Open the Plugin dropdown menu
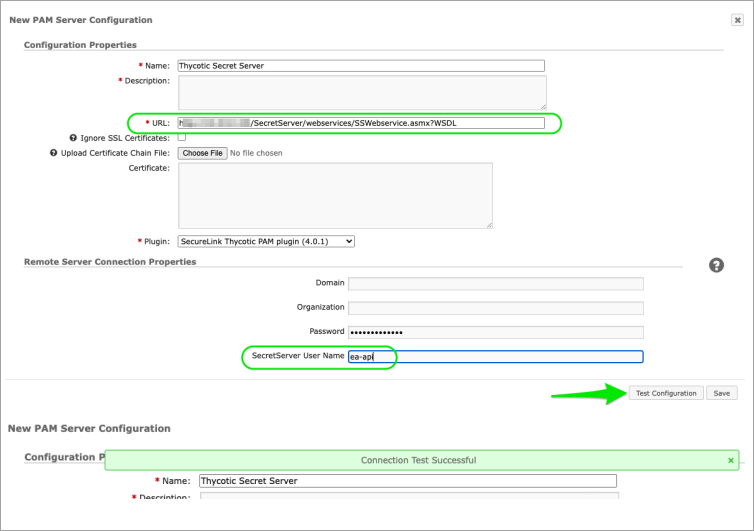Image resolution: width=754 pixels, height=531 pixels. point(266,241)
